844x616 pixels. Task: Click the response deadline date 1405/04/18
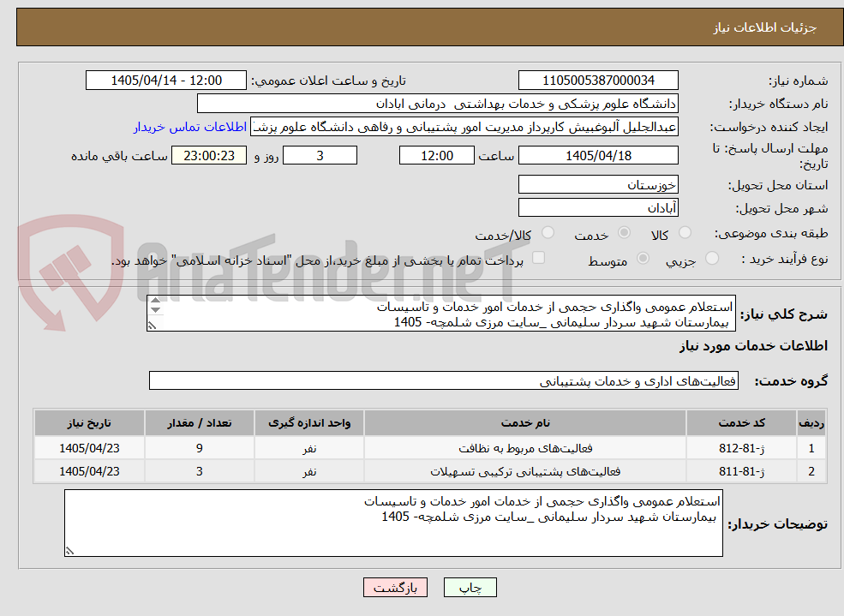tap(598, 155)
